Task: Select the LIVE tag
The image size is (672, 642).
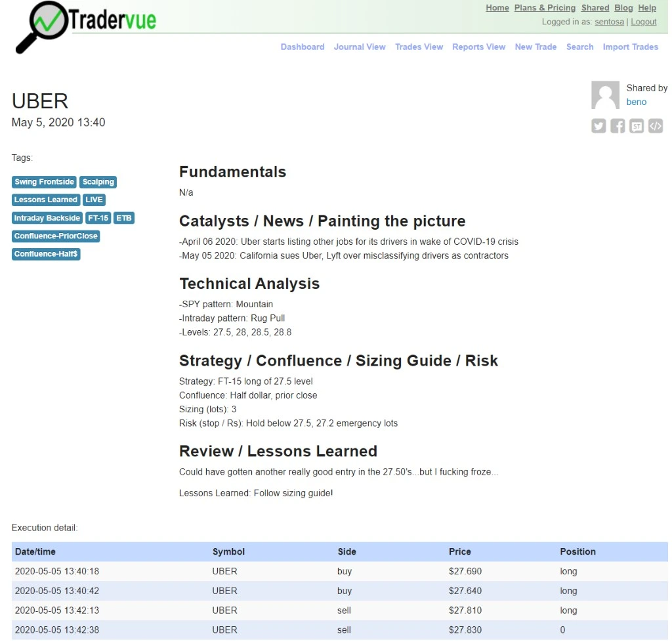Action: [94, 200]
